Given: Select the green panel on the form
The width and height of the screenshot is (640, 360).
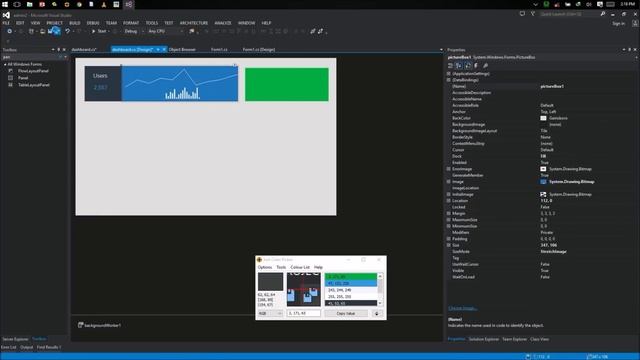Looking at the screenshot, I should (x=287, y=84).
